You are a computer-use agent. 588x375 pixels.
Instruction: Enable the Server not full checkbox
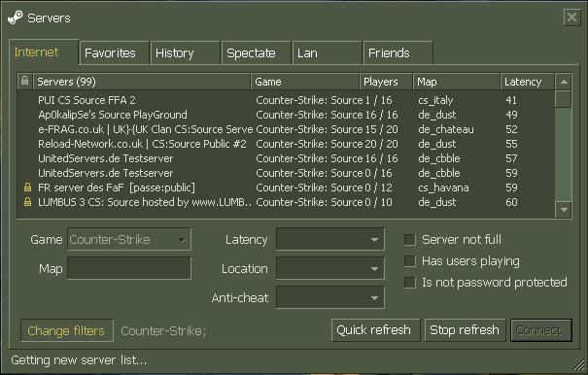410,240
